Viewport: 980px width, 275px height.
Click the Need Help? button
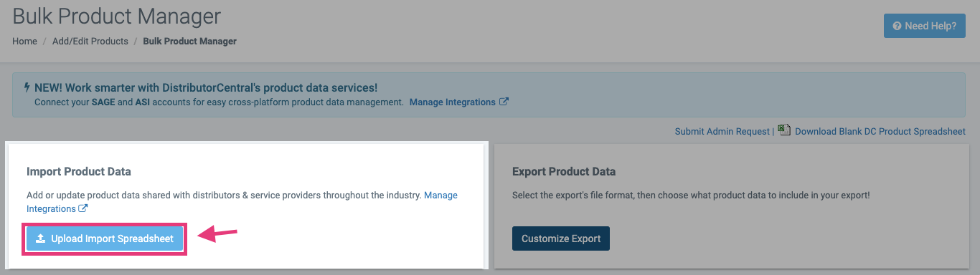coord(924,26)
